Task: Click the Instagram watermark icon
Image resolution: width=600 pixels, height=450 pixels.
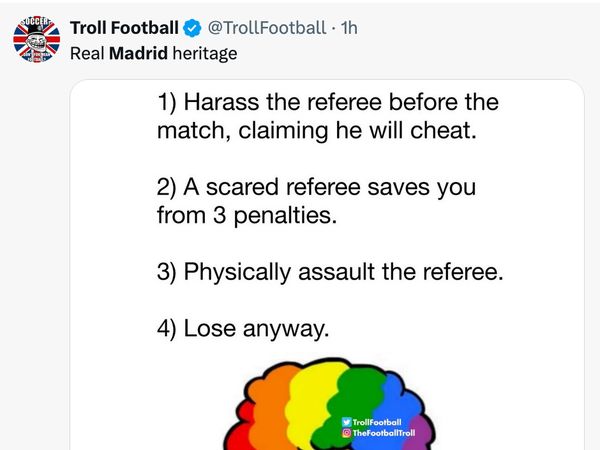Action: coord(347,433)
